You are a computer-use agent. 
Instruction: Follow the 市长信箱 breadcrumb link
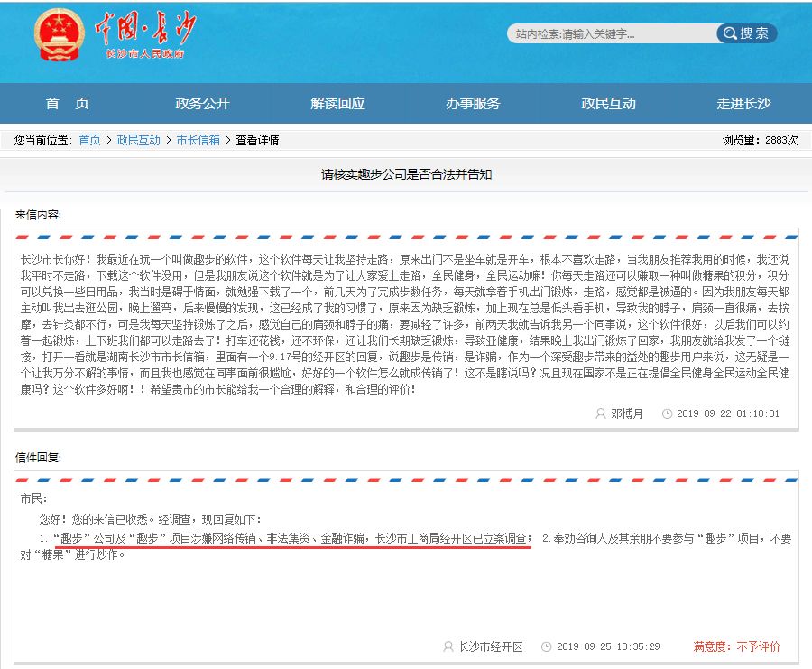tap(198, 140)
